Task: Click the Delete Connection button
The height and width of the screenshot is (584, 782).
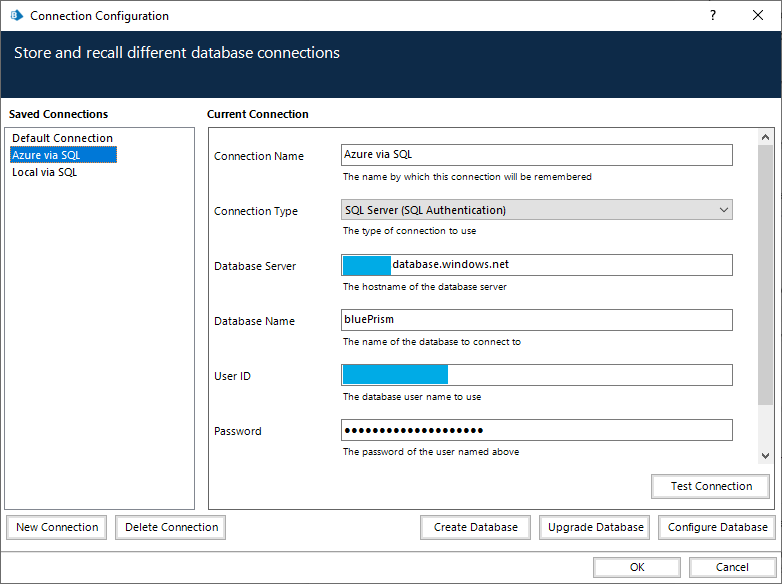Action: [x=171, y=527]
